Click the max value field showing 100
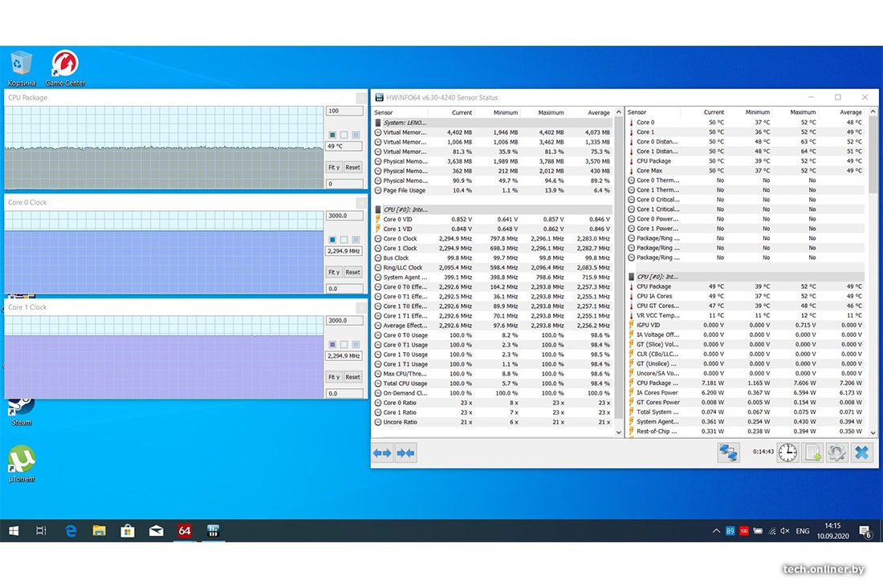Screen dimensions: 883x588 tap(344, 111)
